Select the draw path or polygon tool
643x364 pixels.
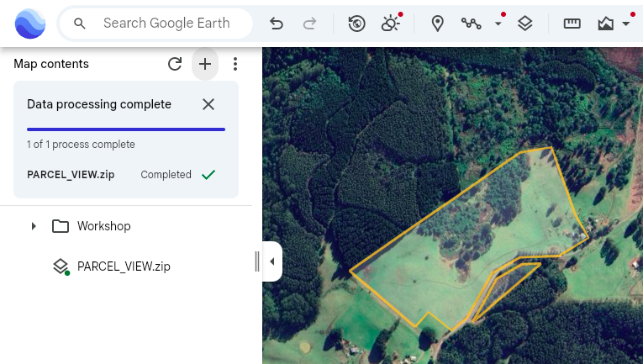point(472,24)
